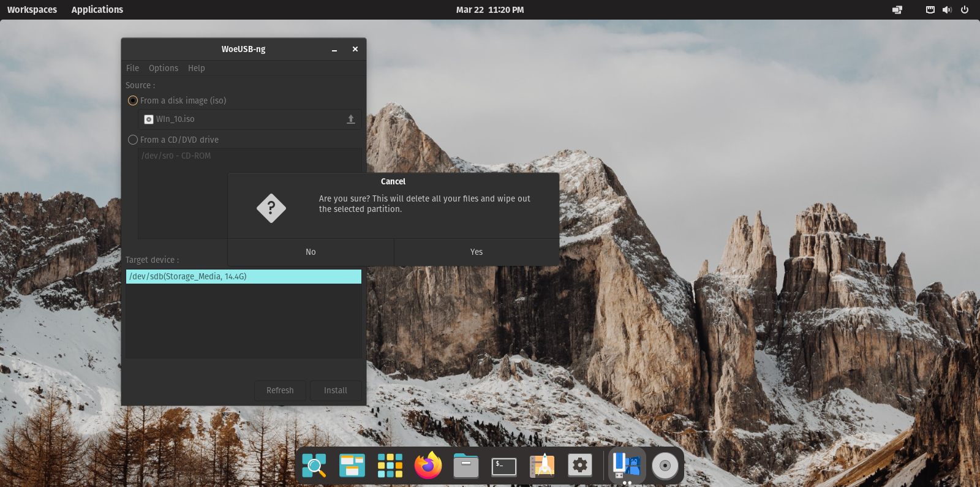Launch Firefox from the dock
The height and width of the screenshot is (487, 980).
pos(428,466)
